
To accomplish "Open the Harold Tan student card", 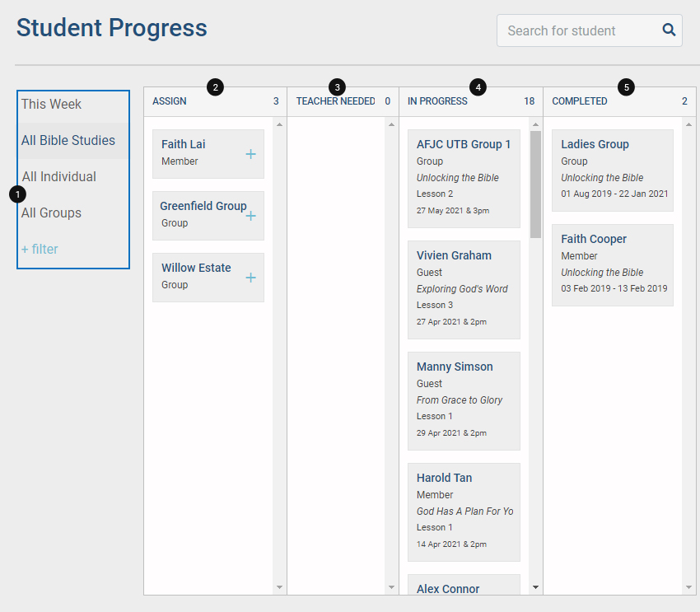I will pos(464,512).
